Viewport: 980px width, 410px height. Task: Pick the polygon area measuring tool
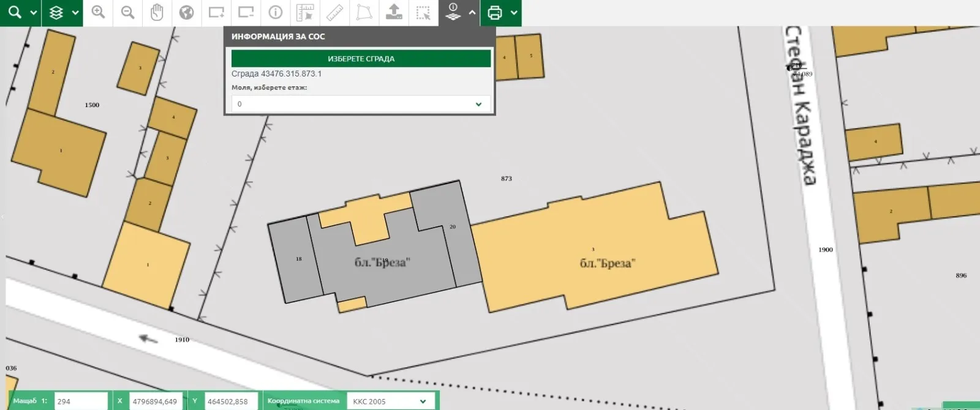pyautogui.click(x=364, y=12)
